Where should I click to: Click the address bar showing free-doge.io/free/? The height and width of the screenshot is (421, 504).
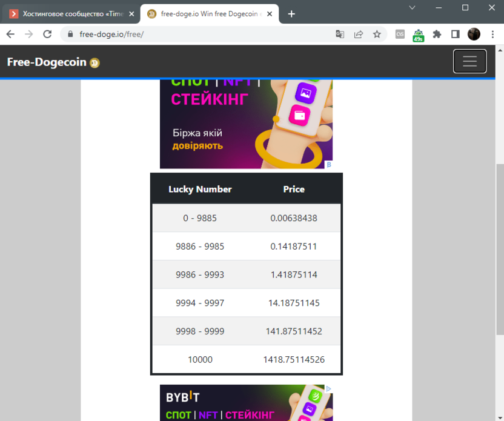pyautogui.click(x=200, y=35)
